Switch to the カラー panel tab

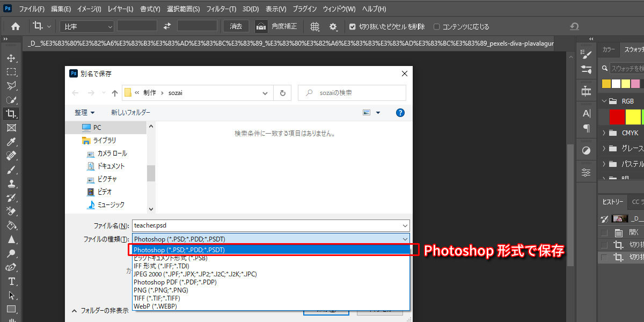[609, 49]
